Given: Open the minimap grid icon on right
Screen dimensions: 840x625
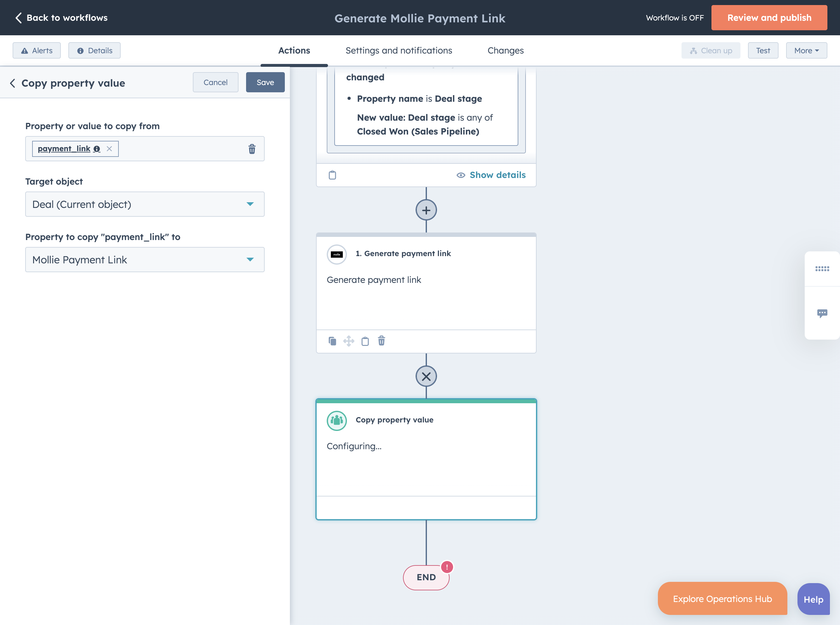Looking at the screenshot, I should pos(822,269).
